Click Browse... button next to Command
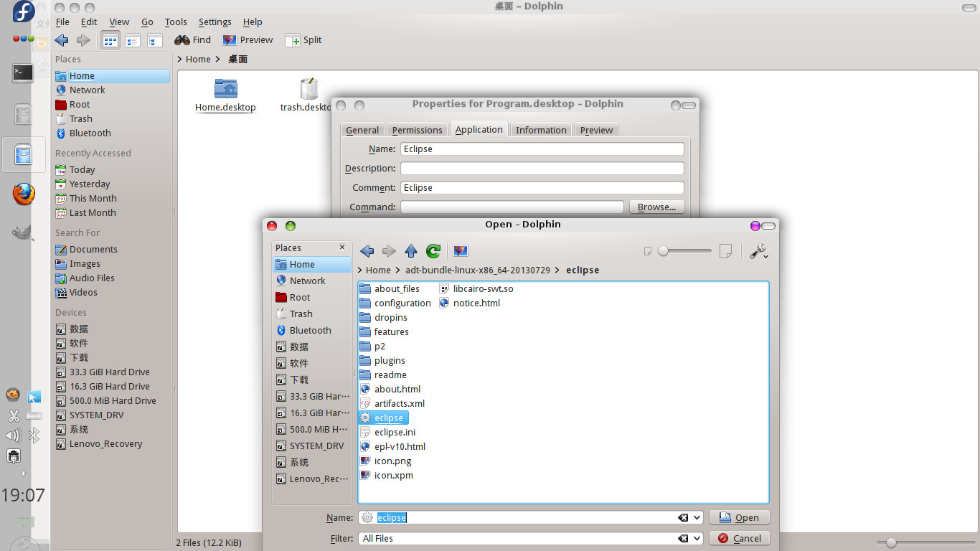980x551 pixels. pos(656,207)
